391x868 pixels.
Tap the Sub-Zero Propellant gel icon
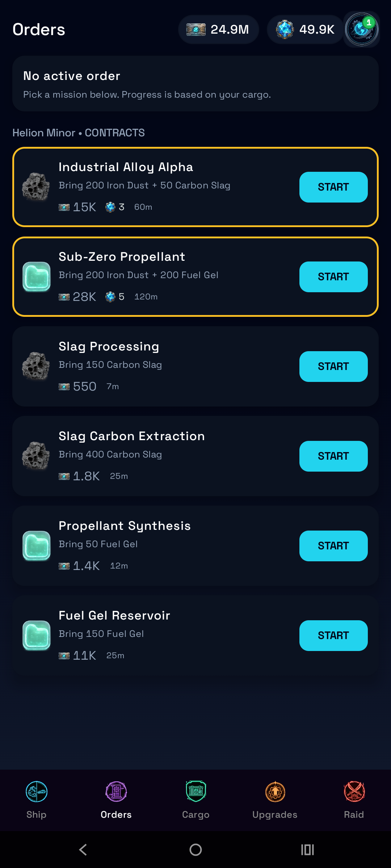point(36,277)
